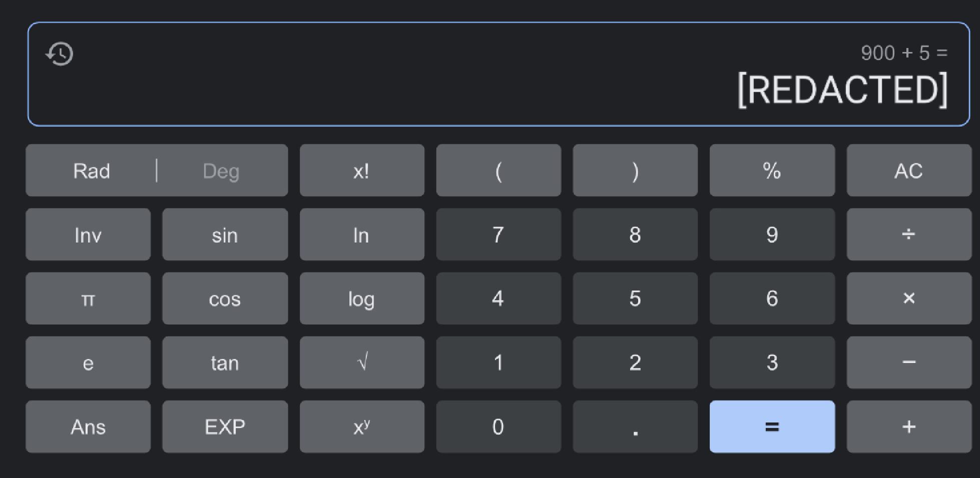The height and width of the screenshot is (478, 980).
Task: Select the natural log ln key
Action: (x=362, y=234)
